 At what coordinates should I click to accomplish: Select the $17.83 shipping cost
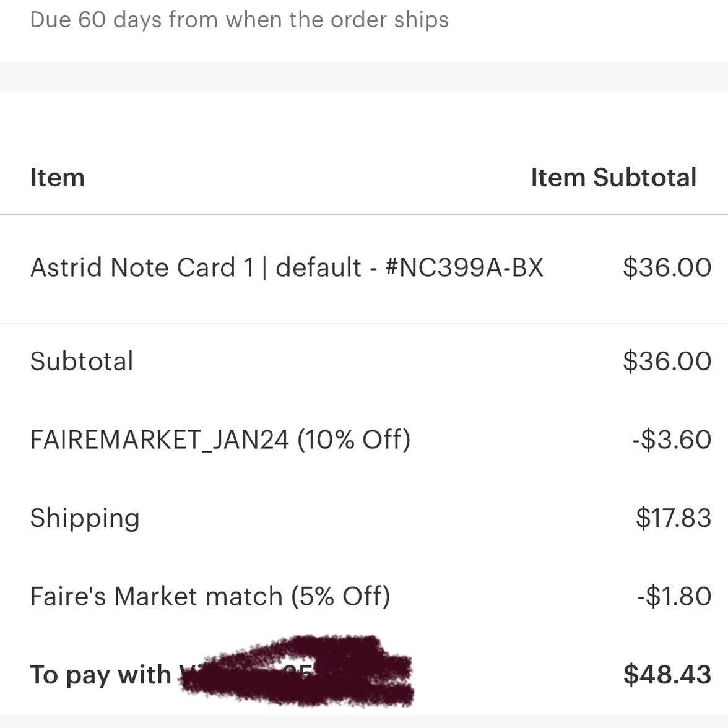pyautogui.click(x=674, y=518)
